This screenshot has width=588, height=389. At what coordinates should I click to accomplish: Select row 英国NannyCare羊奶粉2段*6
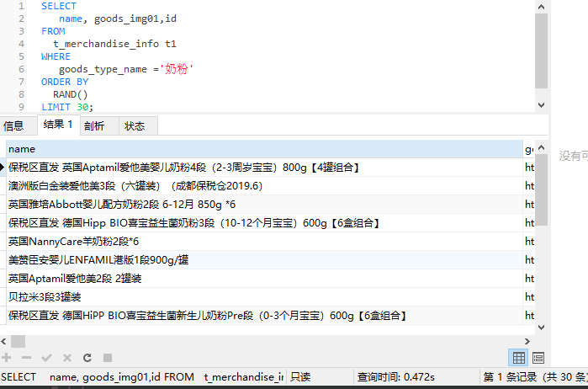tap(264, 242)
